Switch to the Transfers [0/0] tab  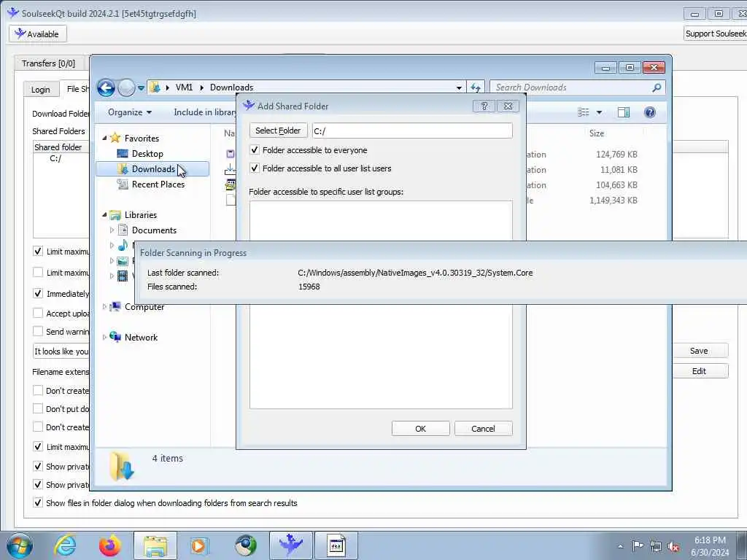coord(49,63)
